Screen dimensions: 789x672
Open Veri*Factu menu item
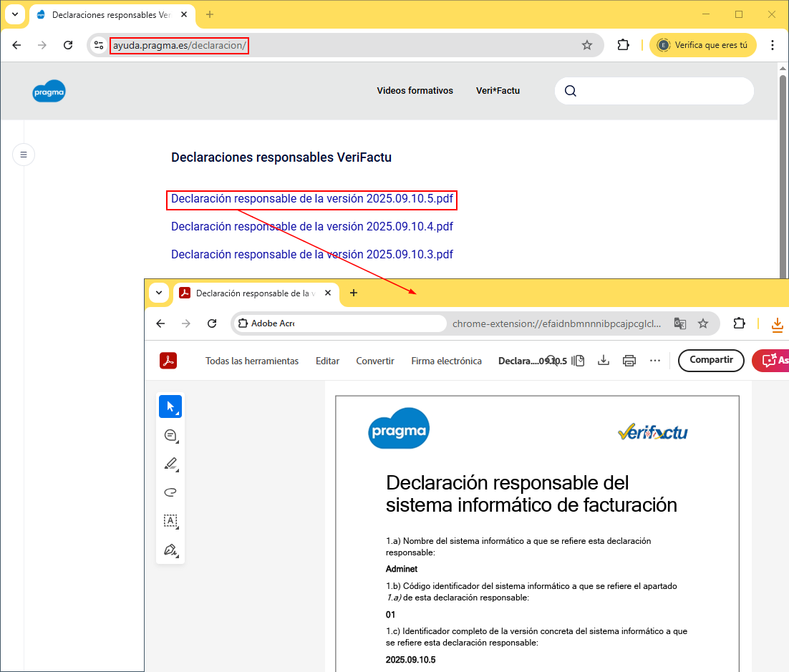click(x=498, y=91)
